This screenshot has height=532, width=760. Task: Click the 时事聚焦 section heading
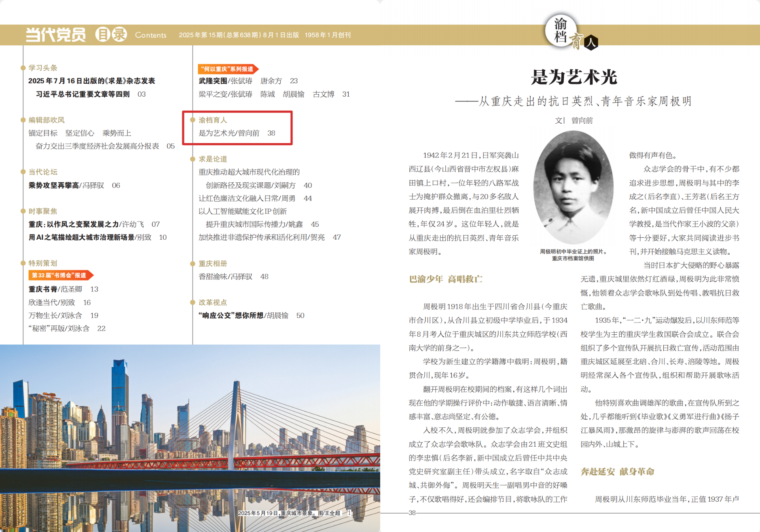pos(43,211)
